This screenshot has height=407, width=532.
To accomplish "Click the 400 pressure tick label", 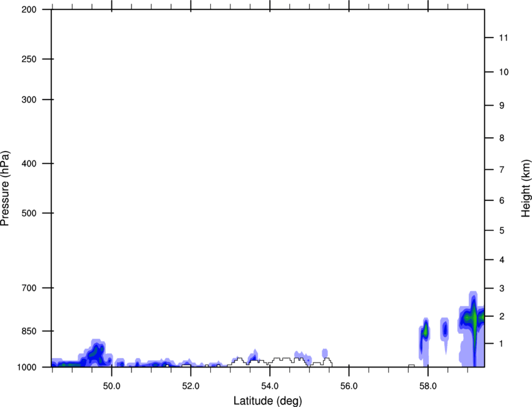I will click(x=29, y=163).
